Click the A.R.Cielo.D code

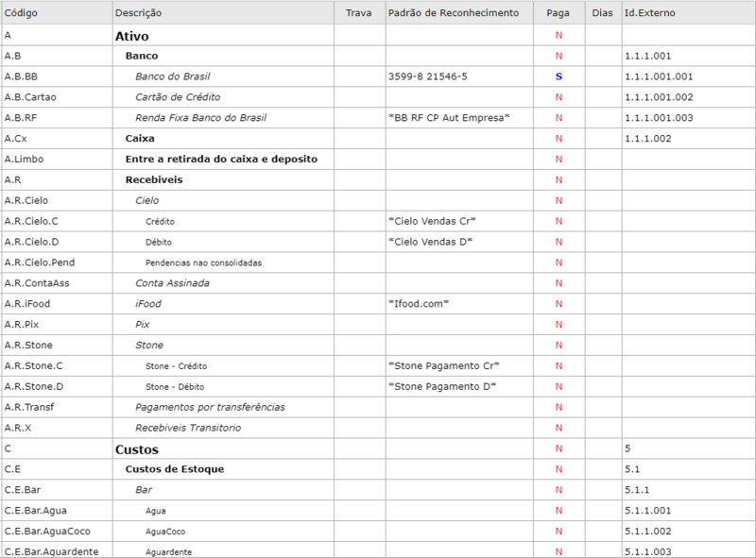click(31, 242)
